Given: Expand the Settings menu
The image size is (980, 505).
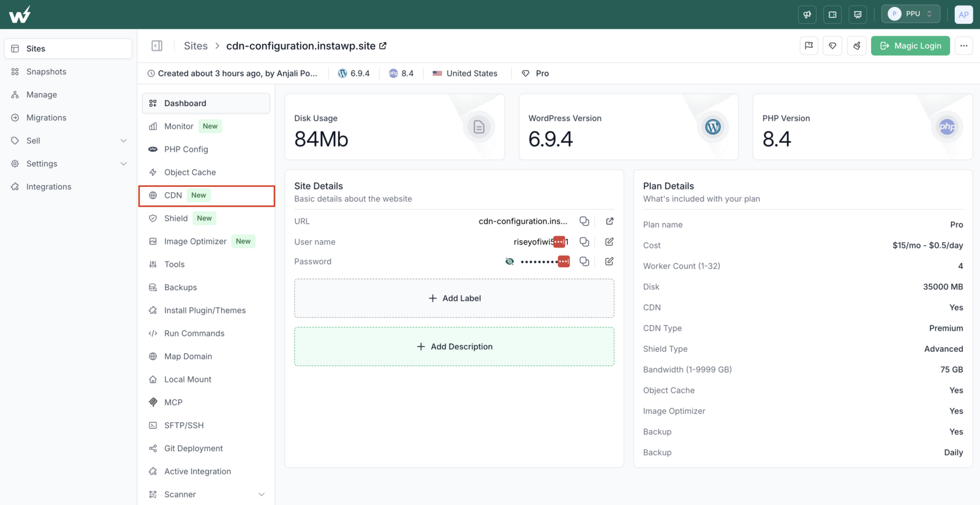Looking at the screenshot, I should click(67, 164).
